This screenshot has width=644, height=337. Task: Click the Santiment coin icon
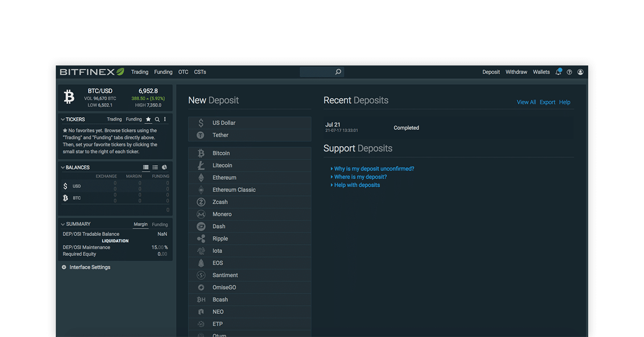(x=201, y=275)
